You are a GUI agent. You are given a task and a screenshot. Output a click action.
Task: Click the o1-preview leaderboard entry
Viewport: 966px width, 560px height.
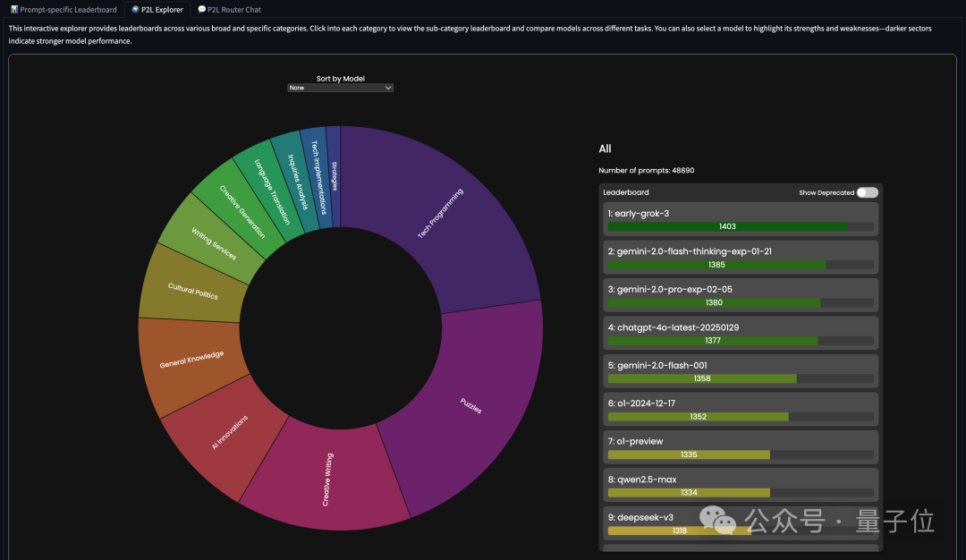coord(741,447)
